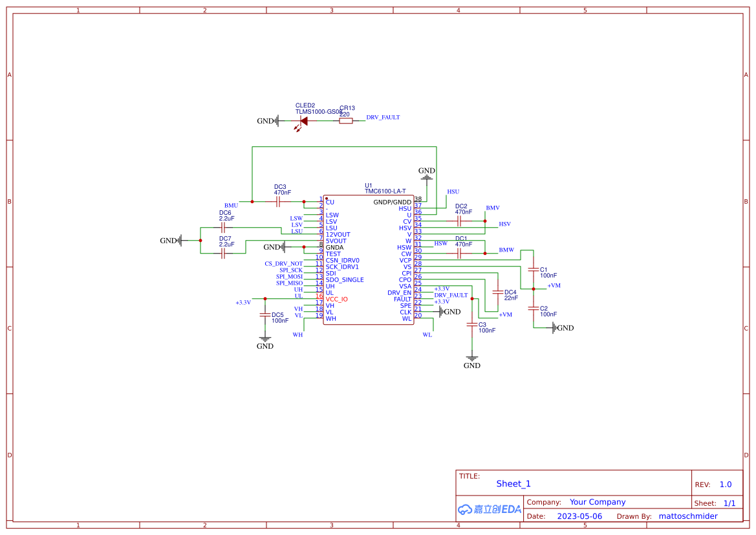This screenshot has height=535, width=756.
Task: Pick the DC4 22nF capacitor symbol
Action: [497, 292]
